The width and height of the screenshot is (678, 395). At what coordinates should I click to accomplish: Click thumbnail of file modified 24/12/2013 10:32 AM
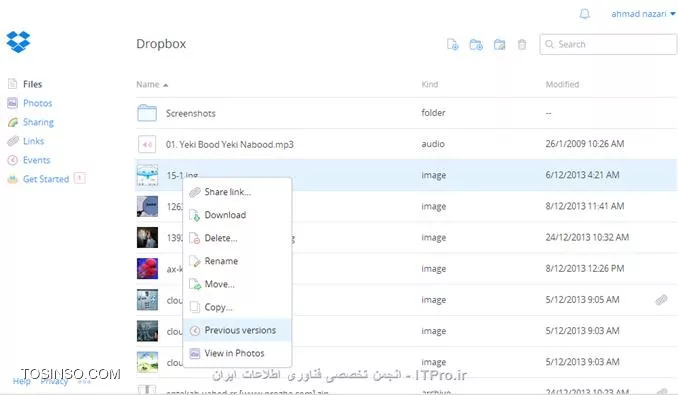pos(147,237)
